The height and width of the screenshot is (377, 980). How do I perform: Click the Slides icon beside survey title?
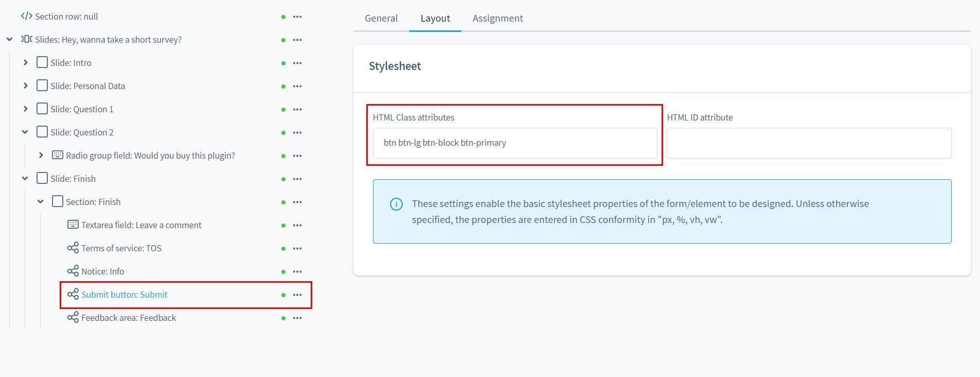point(27,40)
